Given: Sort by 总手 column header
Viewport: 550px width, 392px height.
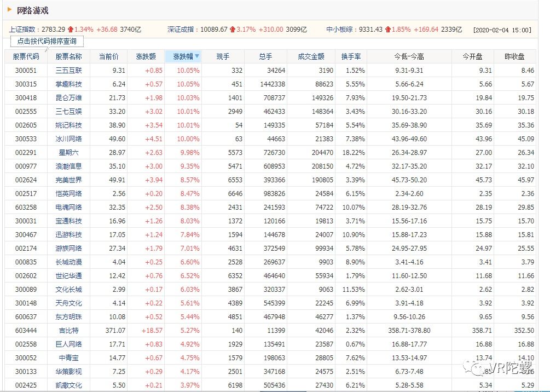Looking at the screenshot, I should coord(265,56).
